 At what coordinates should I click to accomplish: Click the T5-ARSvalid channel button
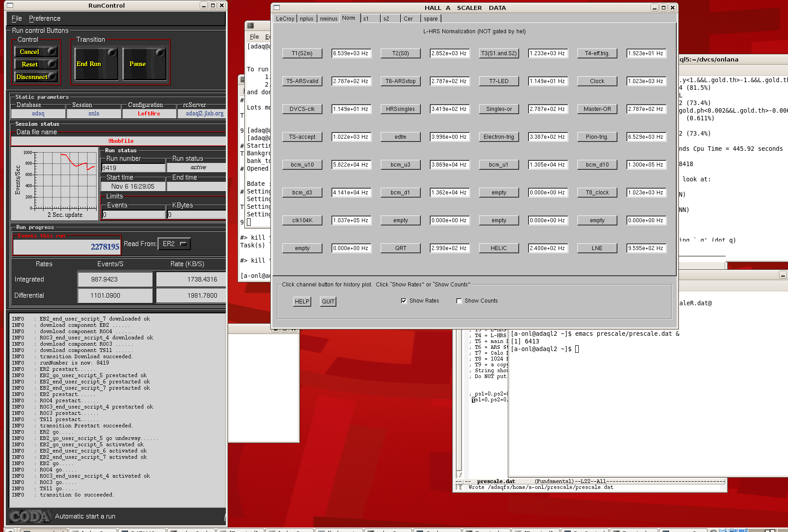click(302, 81)
